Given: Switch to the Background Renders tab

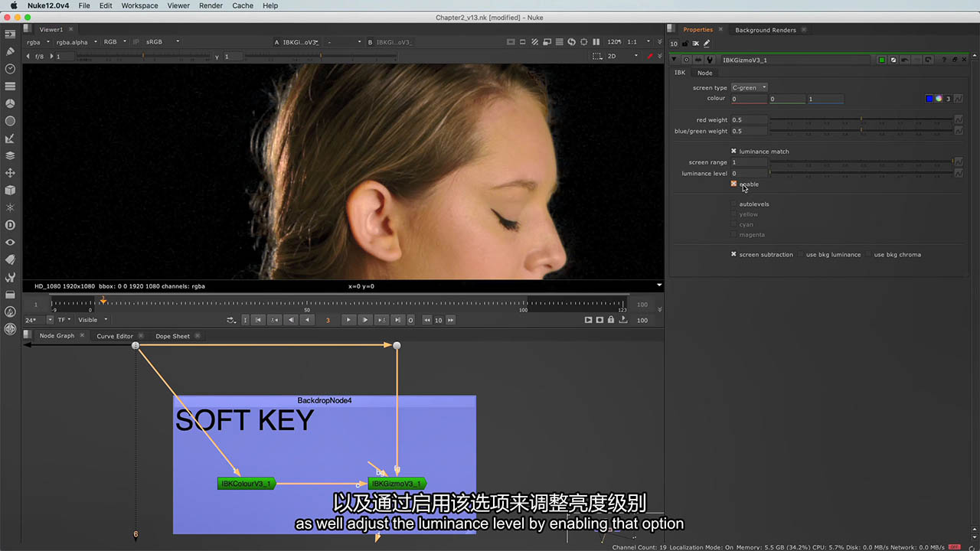Looking at the screenshot, I should pos(766,30).
